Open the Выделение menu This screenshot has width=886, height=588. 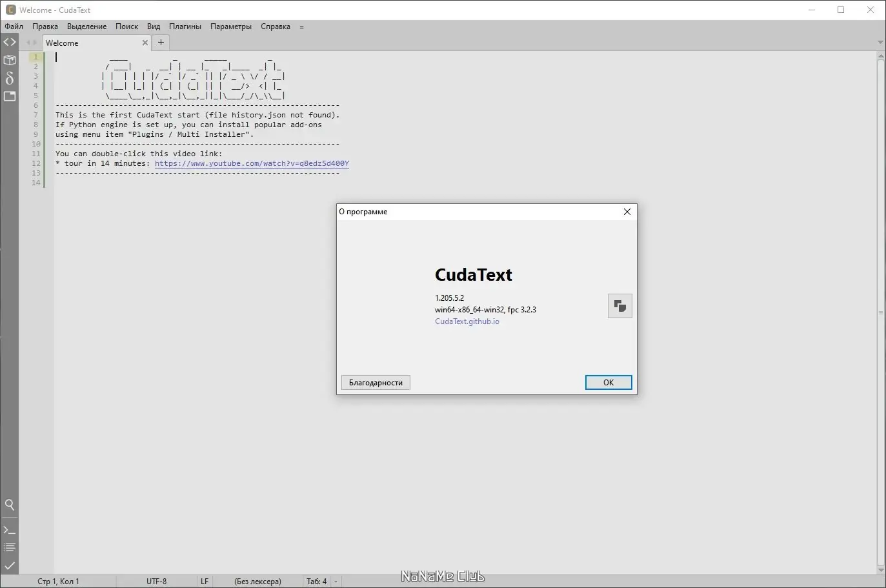[x=86, y=26]
